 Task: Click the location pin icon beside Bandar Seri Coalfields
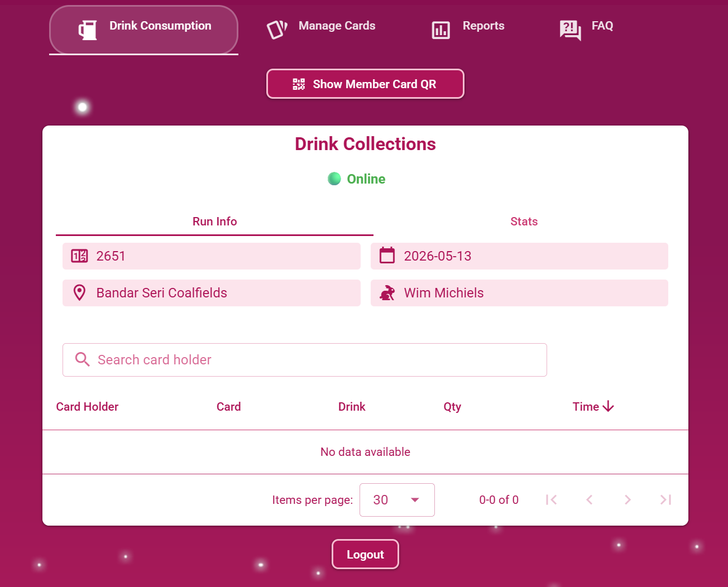[x=80, y=293]
